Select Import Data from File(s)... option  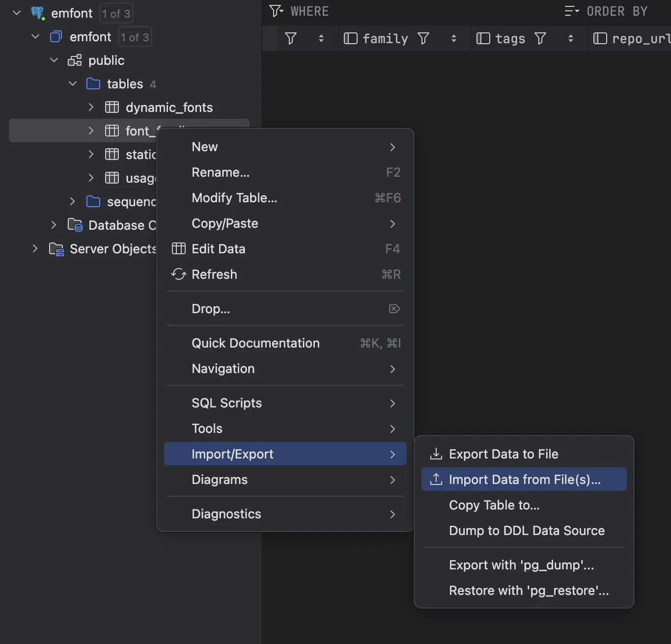524,479
